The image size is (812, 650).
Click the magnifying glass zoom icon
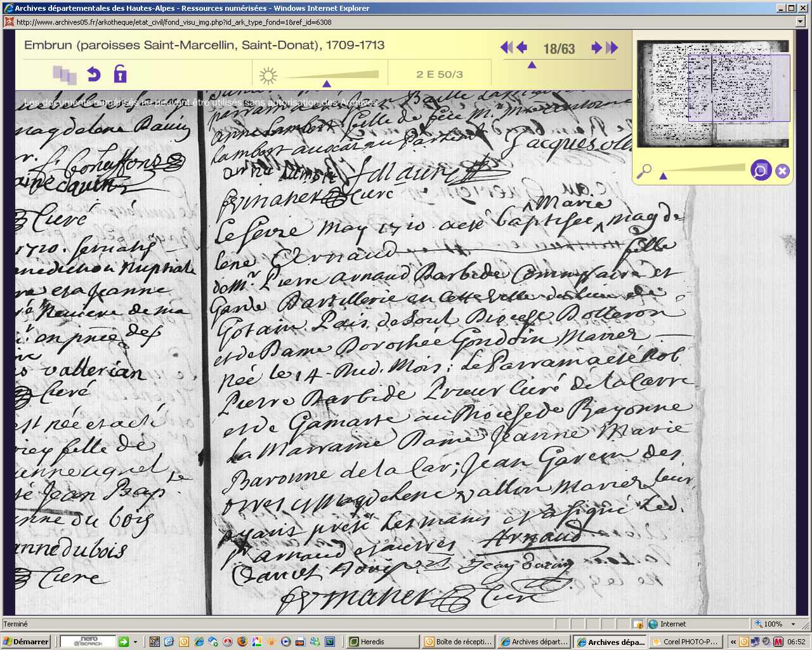coord(644,171)
